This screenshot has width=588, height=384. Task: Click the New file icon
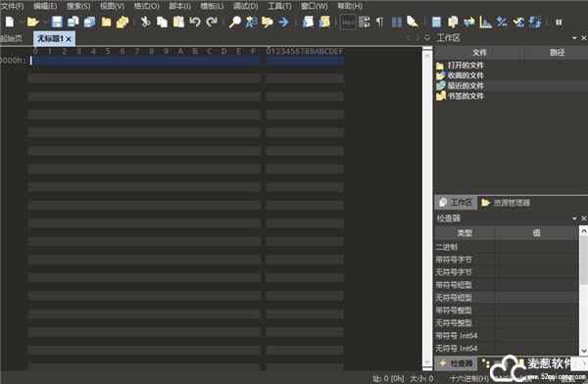[10, 23]
